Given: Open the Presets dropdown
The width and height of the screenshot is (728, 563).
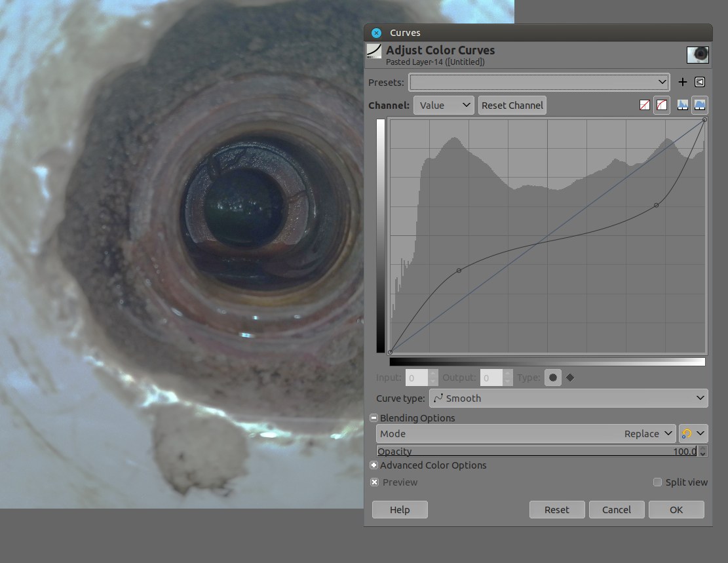Looking at the screenshot, I should coord(539,82).
